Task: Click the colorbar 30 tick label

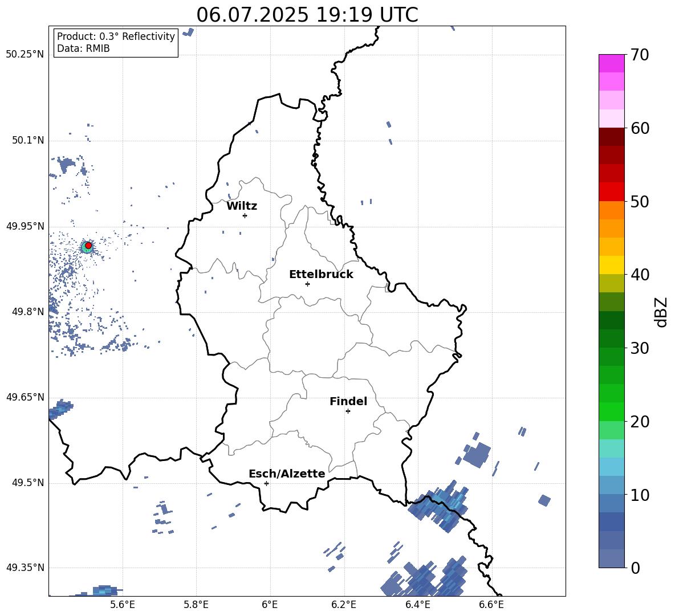Action: coord(639,348)
